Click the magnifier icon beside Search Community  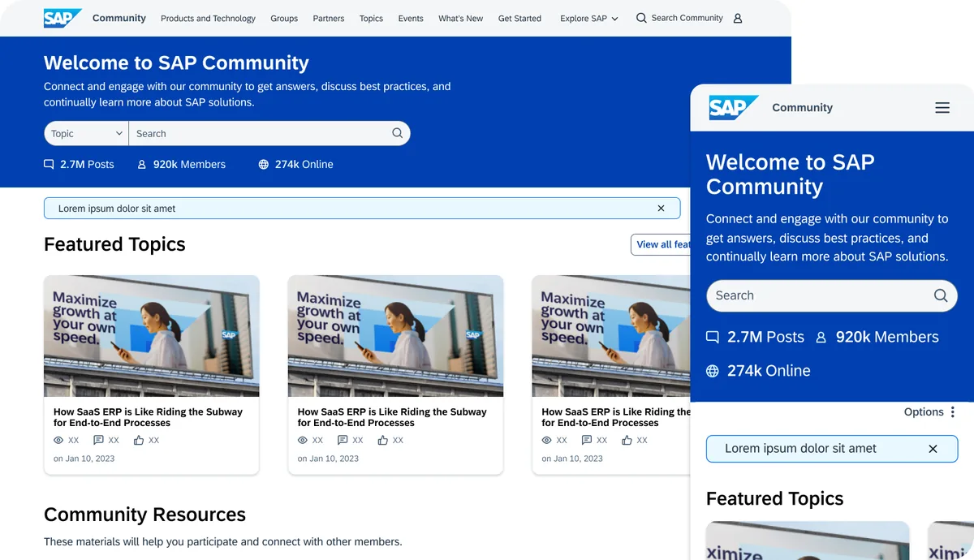(x=641, y=18)
